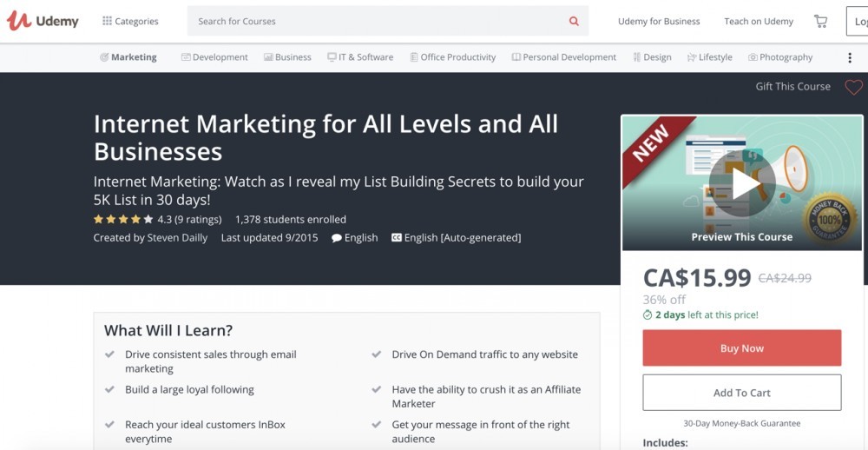The width and height of the screenshot is (868, 450).
Task: Select the IT & Software category tab
Action: point(360,57)
